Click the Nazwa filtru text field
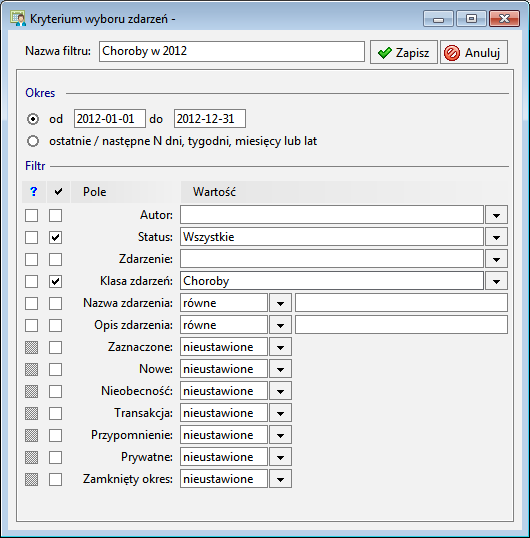 [232, 51]
